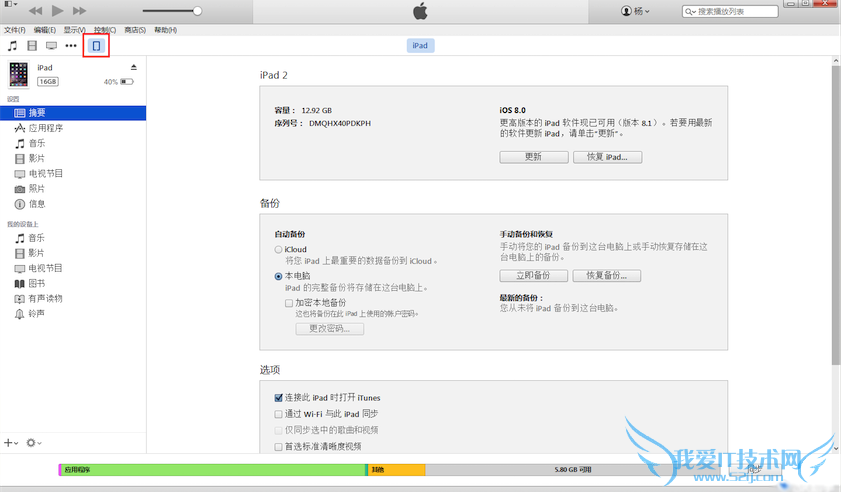Adjust the volume slider knob
Screen dimensions: 841x492
pyautogui.click(x=197, y=11)
